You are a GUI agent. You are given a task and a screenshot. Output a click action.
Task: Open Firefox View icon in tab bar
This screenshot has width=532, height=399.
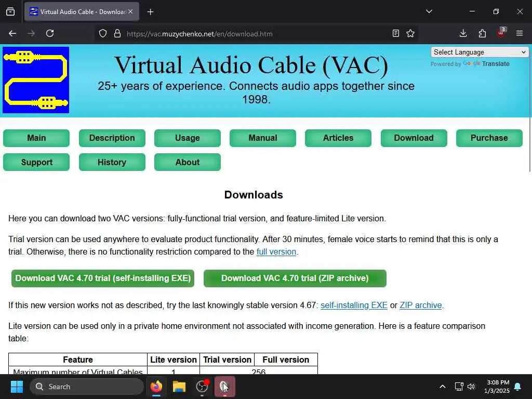click(10, 12)
